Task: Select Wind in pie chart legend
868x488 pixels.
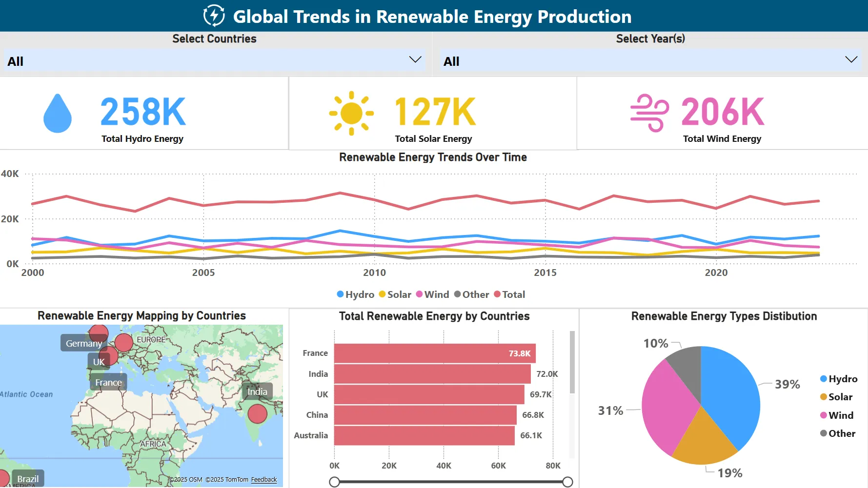Action: (x=837, y=415)
